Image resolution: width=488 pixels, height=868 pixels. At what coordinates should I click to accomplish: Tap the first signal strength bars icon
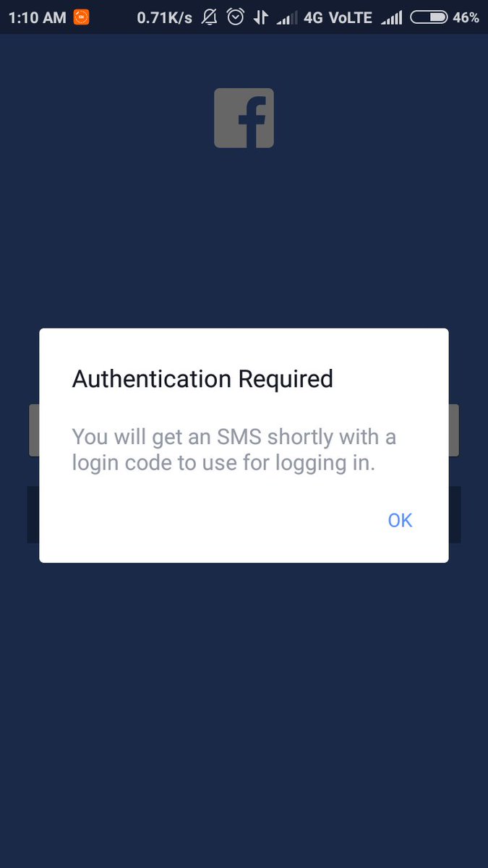[x=287, y=17]
